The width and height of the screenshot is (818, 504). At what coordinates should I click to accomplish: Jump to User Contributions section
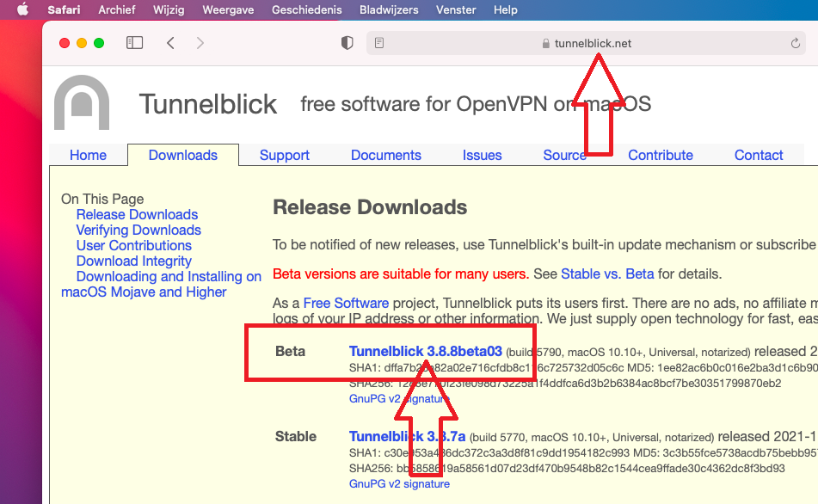point(134,245)
